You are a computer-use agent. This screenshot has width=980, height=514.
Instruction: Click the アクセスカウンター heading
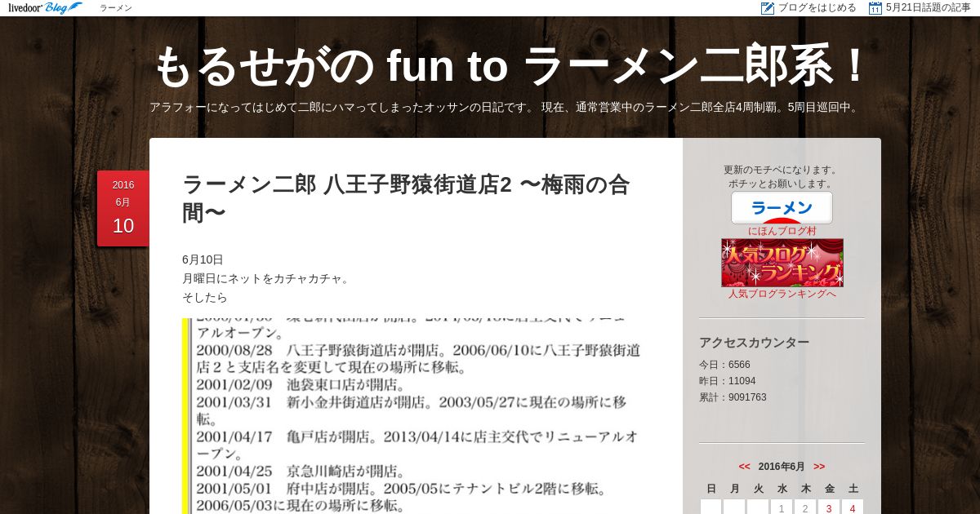coord(755,343)
